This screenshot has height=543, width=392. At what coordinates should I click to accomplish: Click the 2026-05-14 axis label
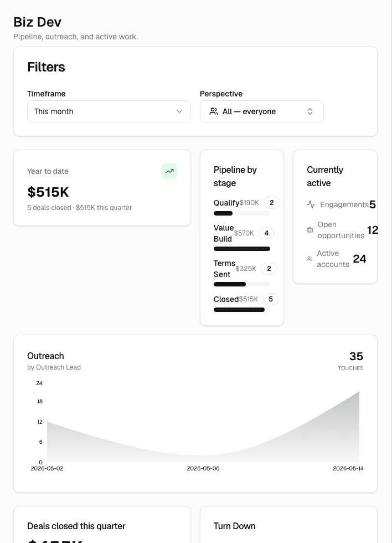coord(348,469)
